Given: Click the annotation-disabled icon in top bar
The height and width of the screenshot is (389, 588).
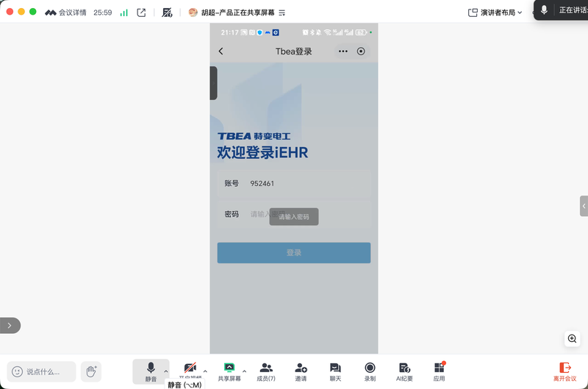Looking at the screenshot, I should tap(167, 13).
